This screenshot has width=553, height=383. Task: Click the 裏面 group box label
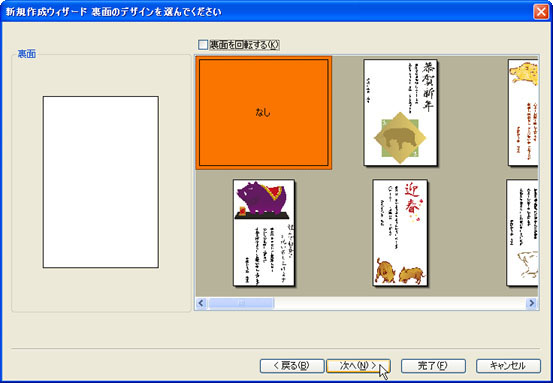[27, 55]
